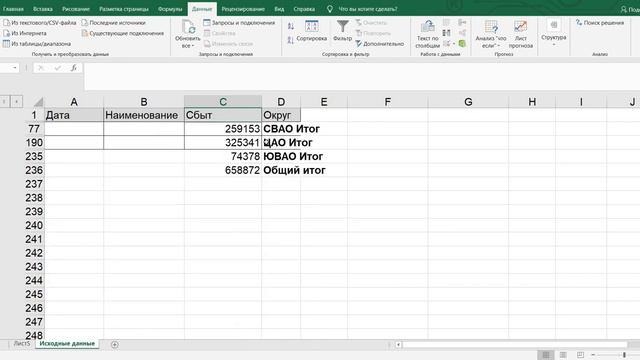Click the consolidate icon

coord(462,22)
